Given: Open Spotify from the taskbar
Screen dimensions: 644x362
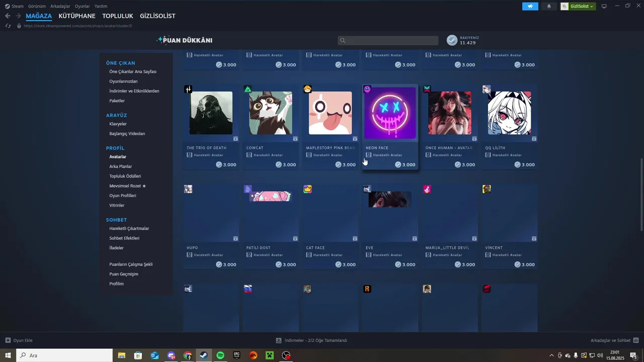Looking at the screenshot, I should click(220, 355).
